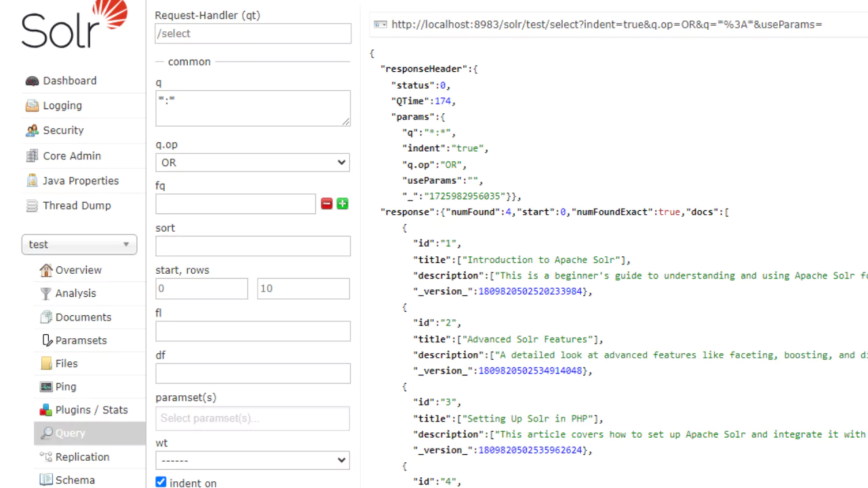Click the Replication icon
Viewport: 868px width, 488px height.
(46, 457)
